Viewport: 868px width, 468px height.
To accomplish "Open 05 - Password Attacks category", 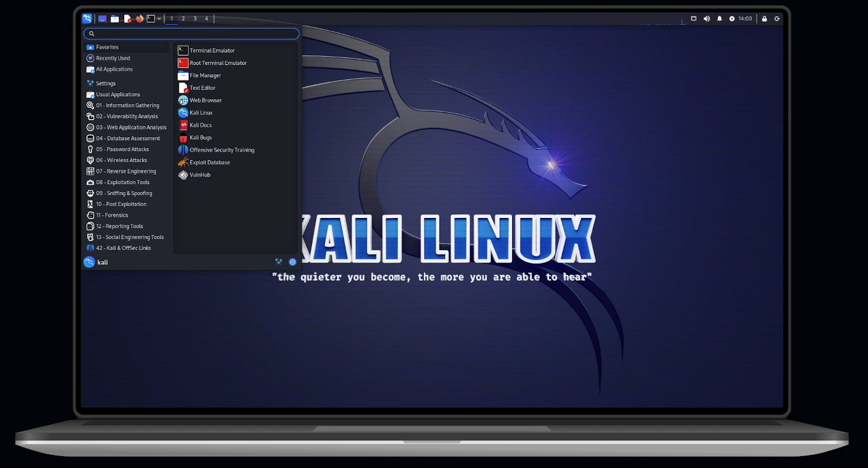I will (x=127, y=149).
